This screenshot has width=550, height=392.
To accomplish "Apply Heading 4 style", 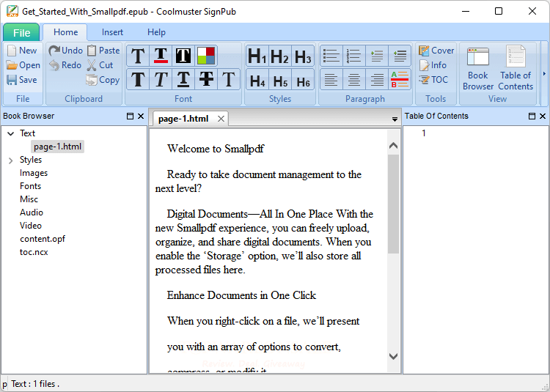I will 257,80.
